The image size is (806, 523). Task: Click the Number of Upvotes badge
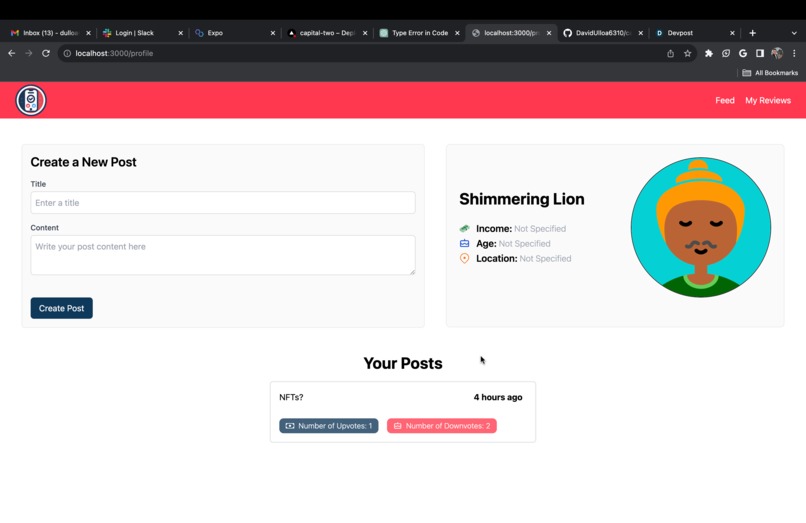(x=329, y=426)
